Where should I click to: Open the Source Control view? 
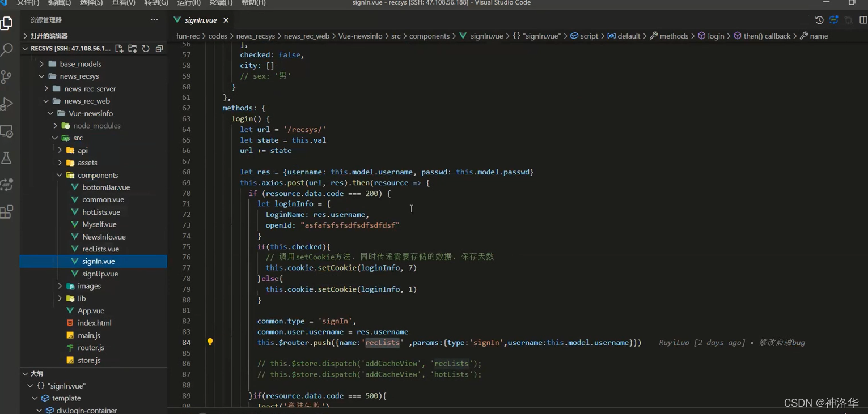pyautogui.click(x=7, y=77)
